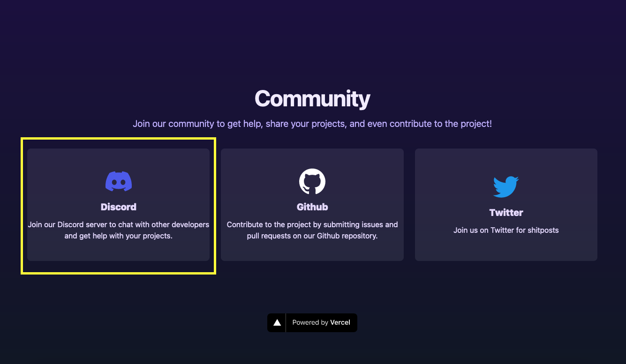
Task: Click the Powered by Vercel badge
Action: (x=312, y=322)
